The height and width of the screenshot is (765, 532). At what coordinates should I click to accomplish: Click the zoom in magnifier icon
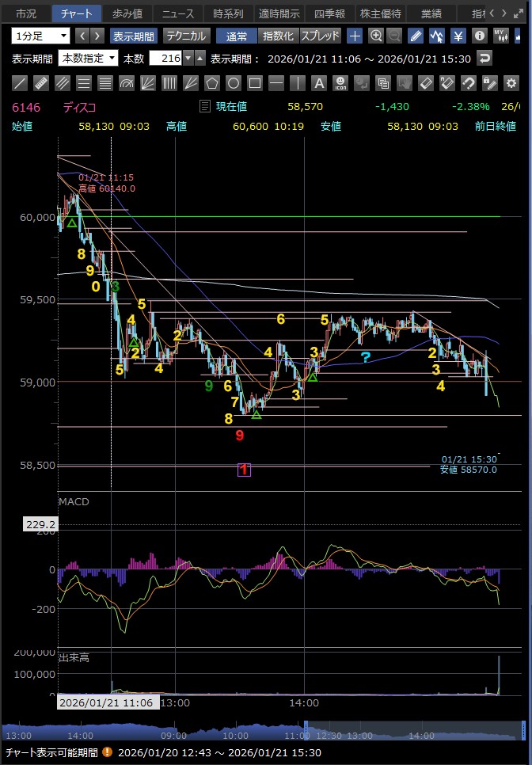click(376, 36)
